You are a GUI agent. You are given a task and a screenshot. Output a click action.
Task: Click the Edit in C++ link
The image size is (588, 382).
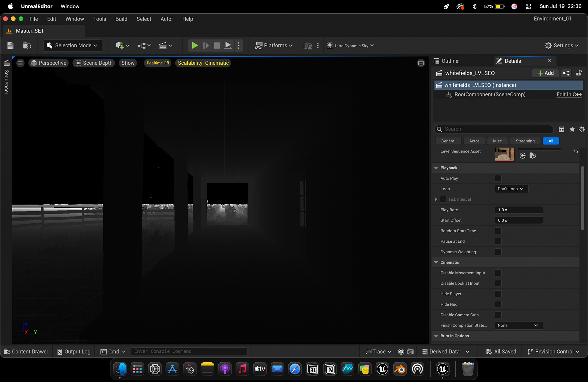point(569,95)
